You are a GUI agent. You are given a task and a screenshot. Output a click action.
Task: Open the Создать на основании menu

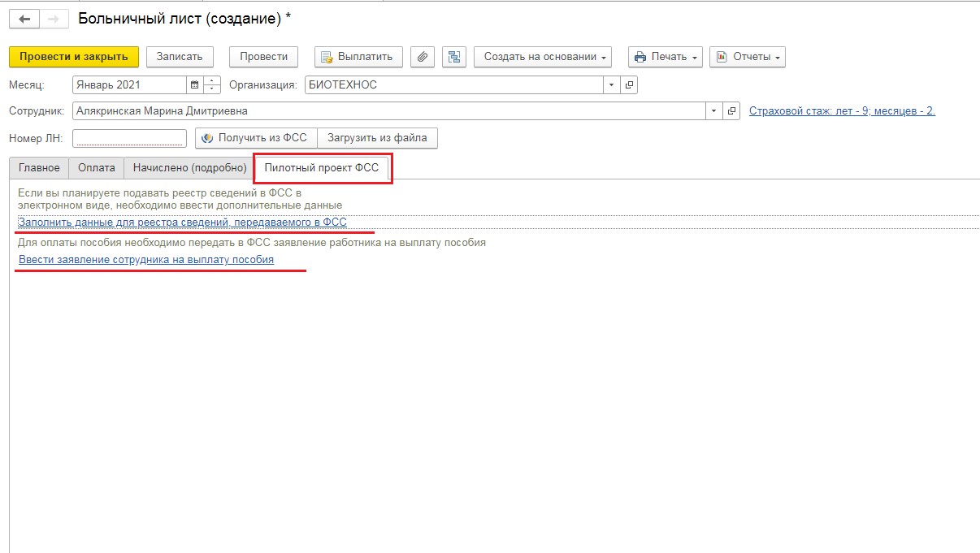[x=545, y=57]
